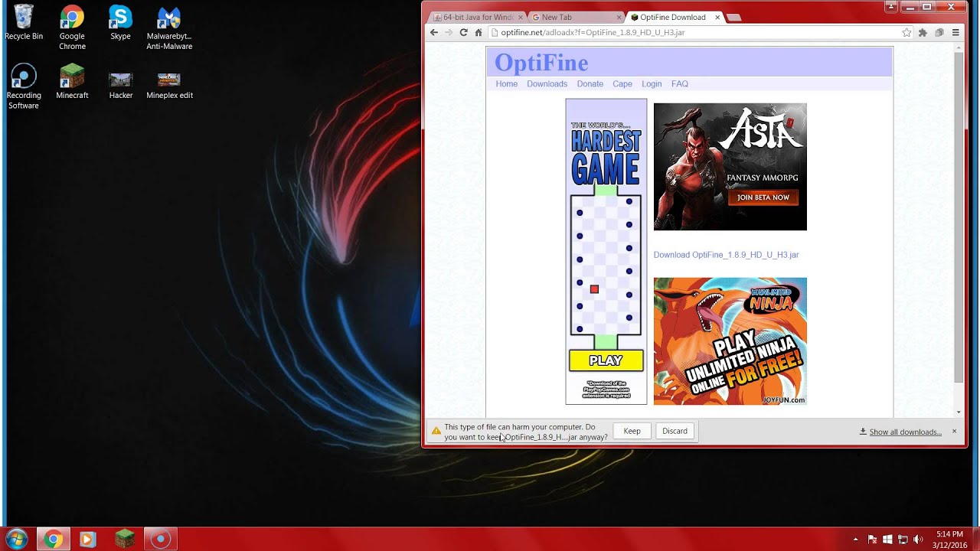Open the Donate page link
The width and height of the screenshot is (980, 551).
tap(590, 83)
